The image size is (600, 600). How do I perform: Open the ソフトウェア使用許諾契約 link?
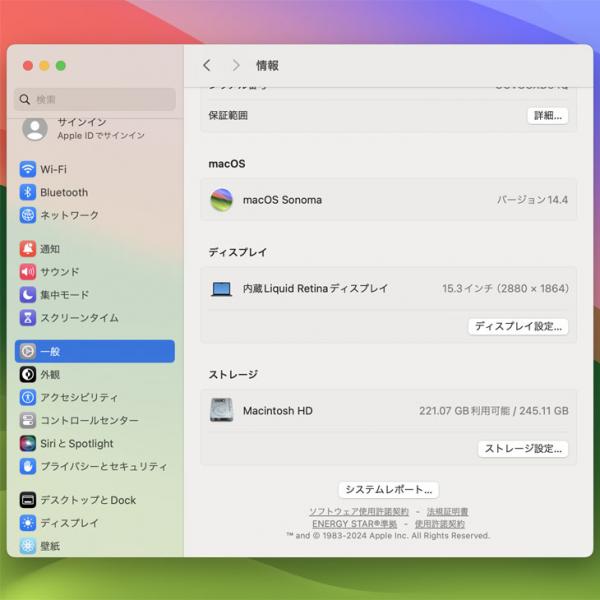click(358, 512)
